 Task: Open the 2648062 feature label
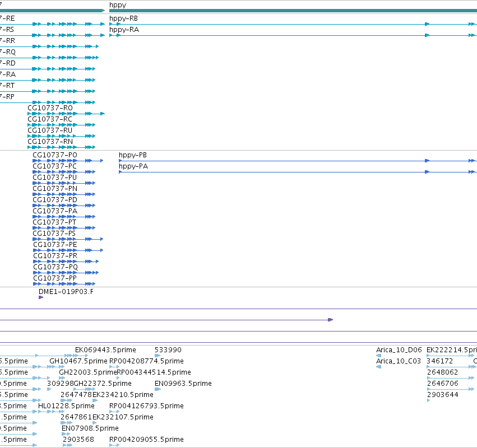click(x=443, y=372)
